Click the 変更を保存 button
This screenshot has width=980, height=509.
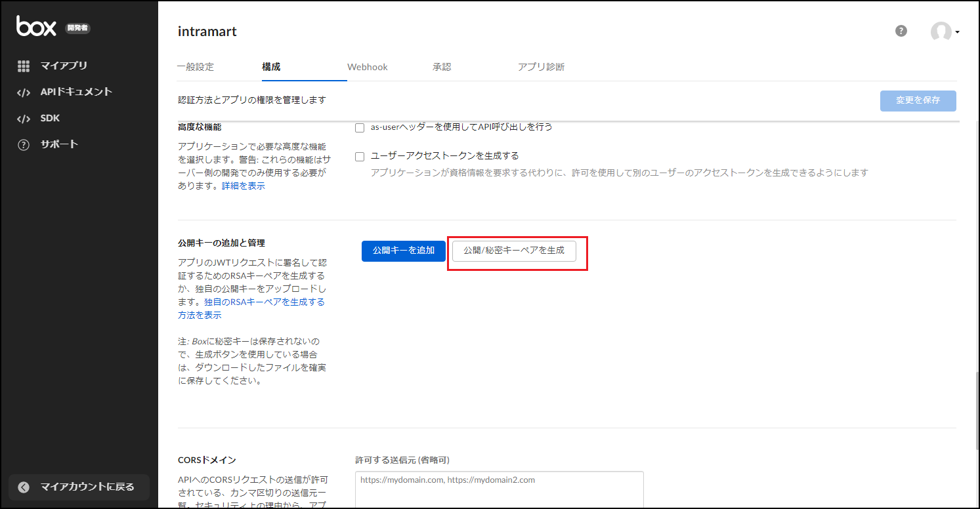tap(918, 100)
